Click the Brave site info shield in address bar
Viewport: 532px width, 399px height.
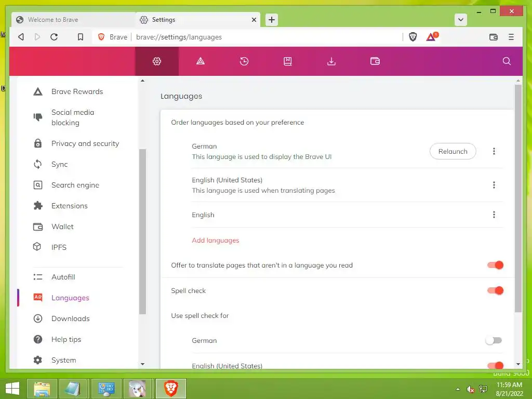pyautogui.click(x=101, y=37)
